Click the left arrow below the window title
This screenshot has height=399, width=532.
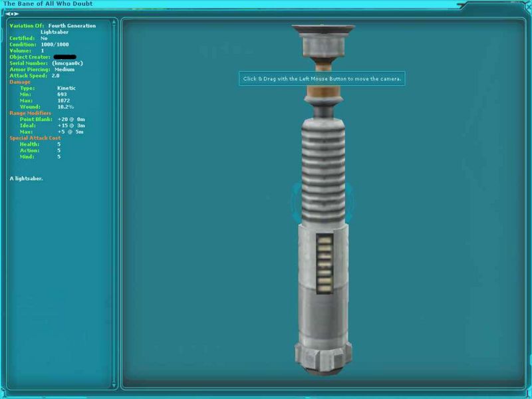pos(8,13)
